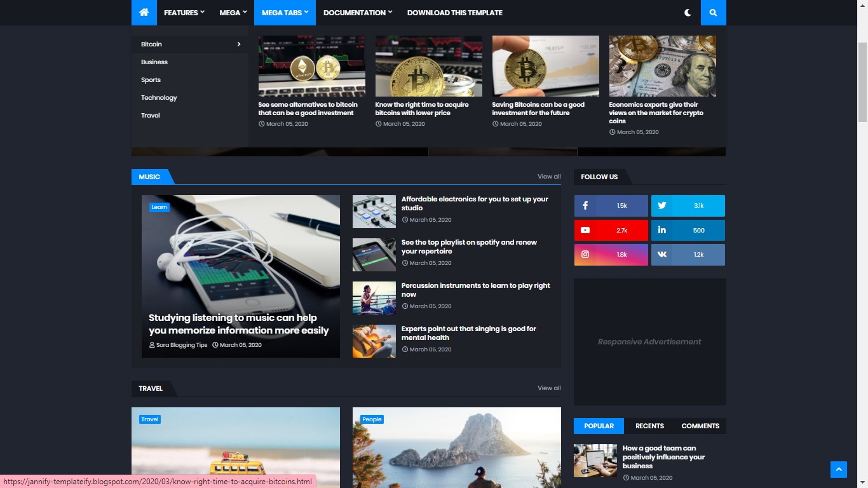Screen dimensions: 868x488
Task: Open View all in the Music section
Action: point(549,176)
